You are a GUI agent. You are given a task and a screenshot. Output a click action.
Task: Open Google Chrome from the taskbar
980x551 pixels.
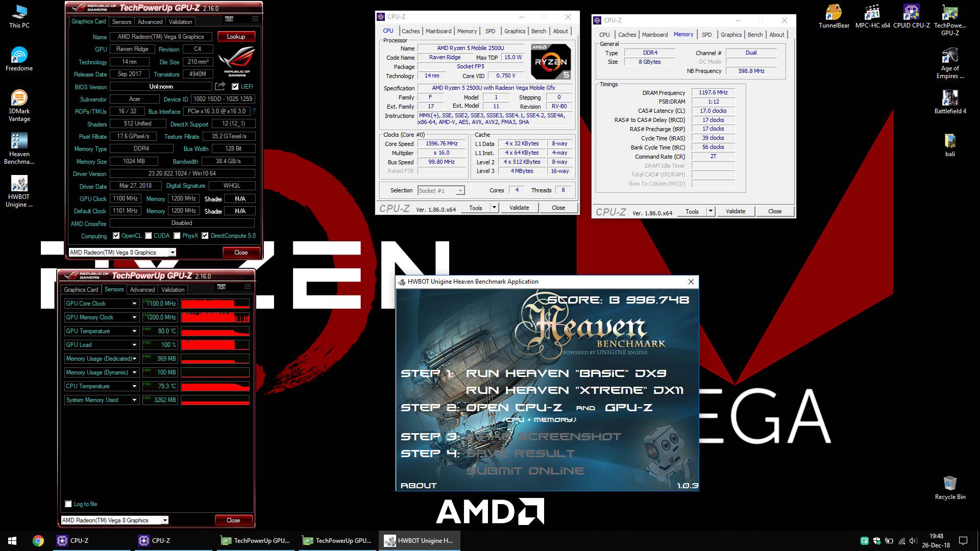point(38,541)
